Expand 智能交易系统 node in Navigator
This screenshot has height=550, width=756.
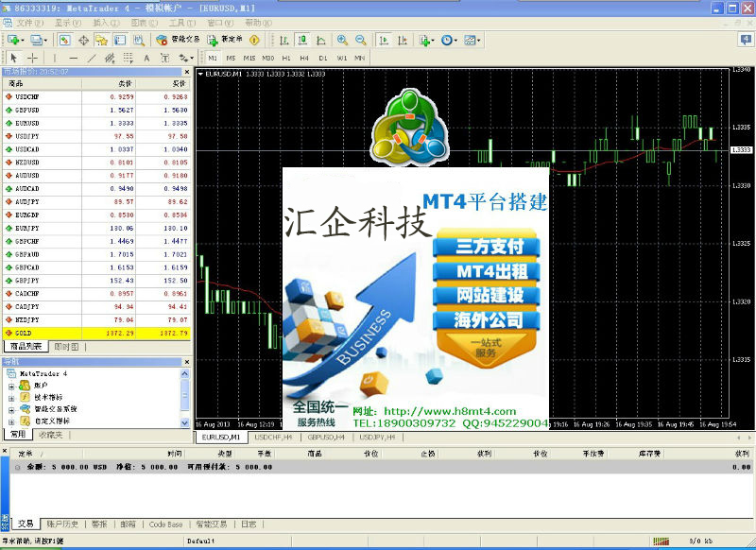(11, 410)
